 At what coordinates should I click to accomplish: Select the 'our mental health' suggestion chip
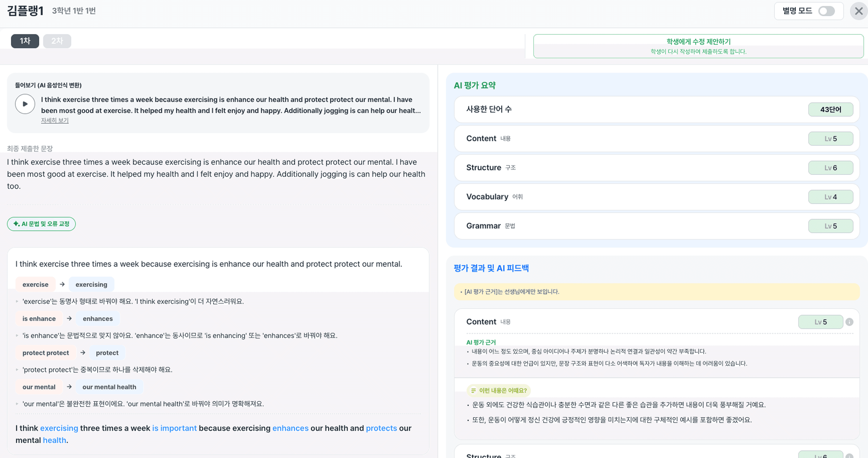coord(109,387)
